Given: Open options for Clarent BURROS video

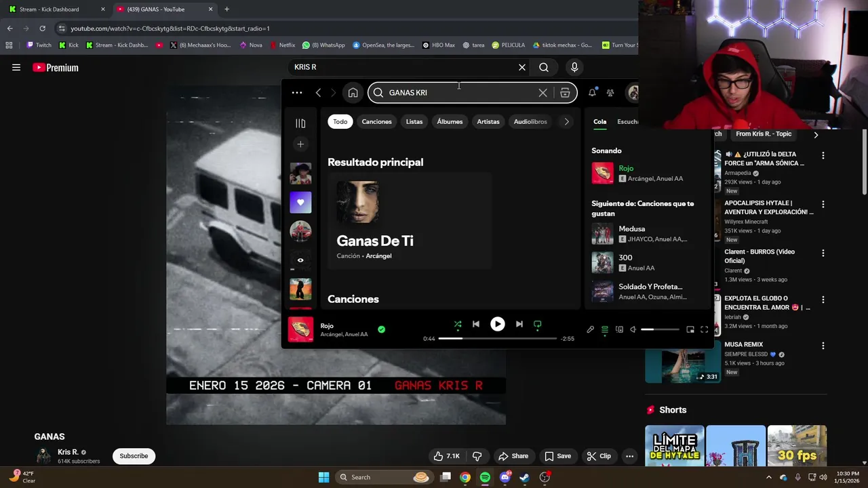Looking at the screenshot, I should point(823,253).
